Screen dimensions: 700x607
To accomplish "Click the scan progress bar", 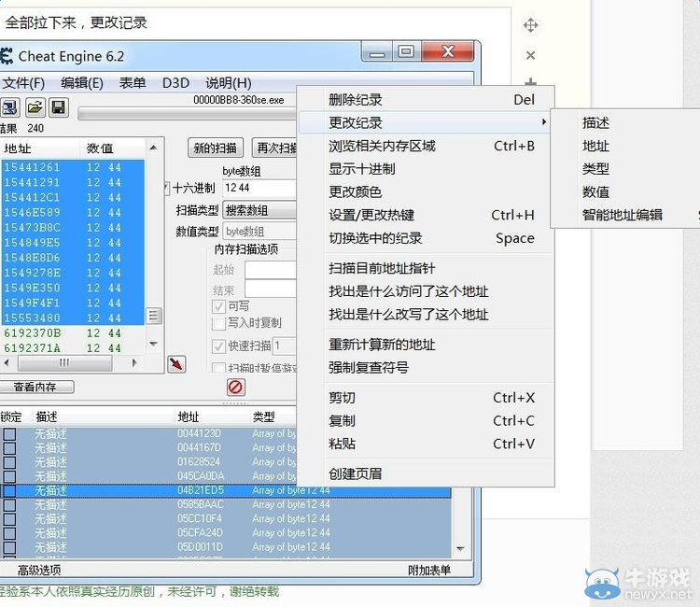I will coord(188,113).
